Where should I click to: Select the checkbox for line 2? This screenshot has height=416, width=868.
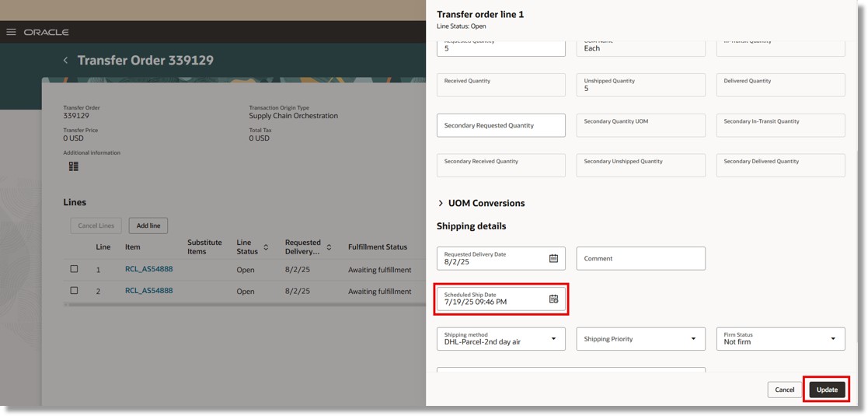(x=74, y=290)
